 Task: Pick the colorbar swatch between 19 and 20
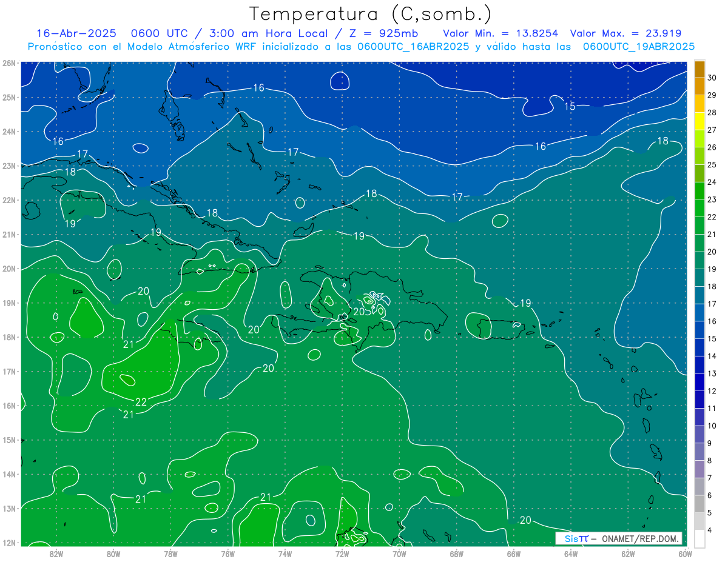(700, 260)
